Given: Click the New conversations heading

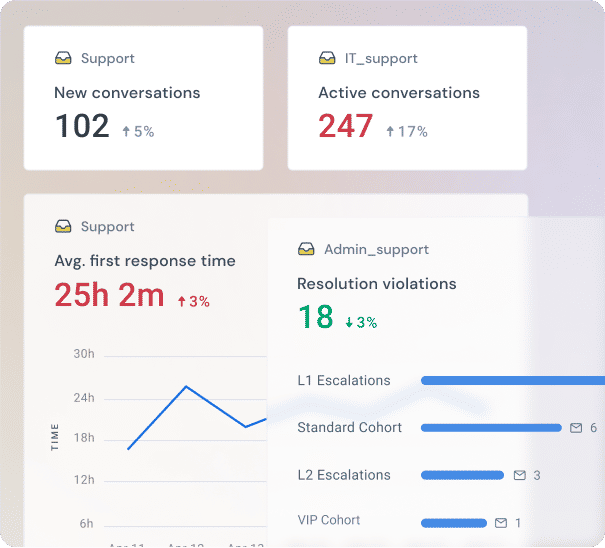Looking at the screenshot, I should [127, 93].
